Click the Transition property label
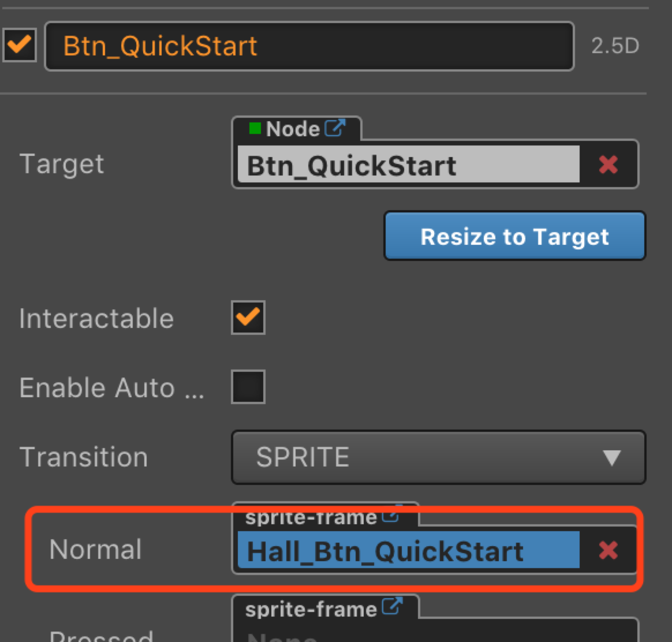This screenshot has height=642, width=672. click(x=84, y=457)
